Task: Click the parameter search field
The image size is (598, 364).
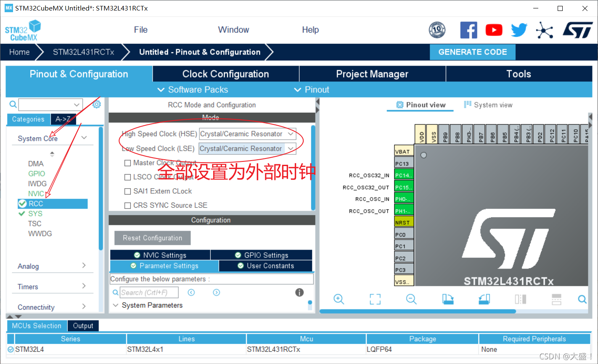Action: pyautogui.click(x=149, y=293)
